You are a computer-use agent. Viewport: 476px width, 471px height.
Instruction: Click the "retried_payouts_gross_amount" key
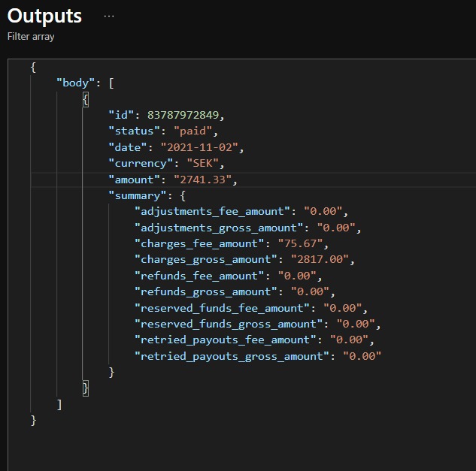click(x=232, y=356)
